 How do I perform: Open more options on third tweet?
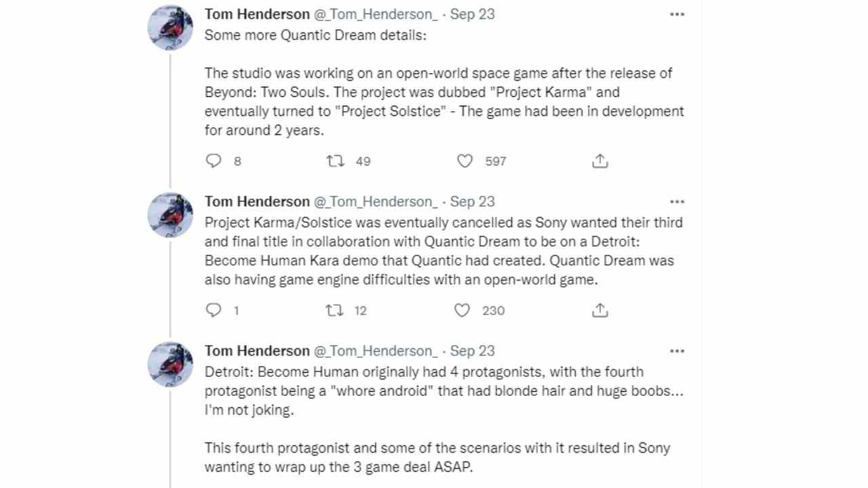[x=677, y=350]
